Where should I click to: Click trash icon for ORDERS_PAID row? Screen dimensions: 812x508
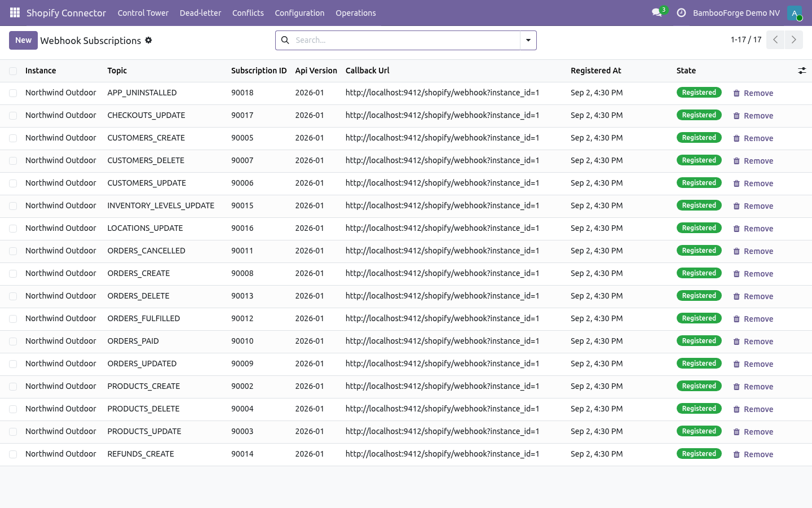[736, 341]
